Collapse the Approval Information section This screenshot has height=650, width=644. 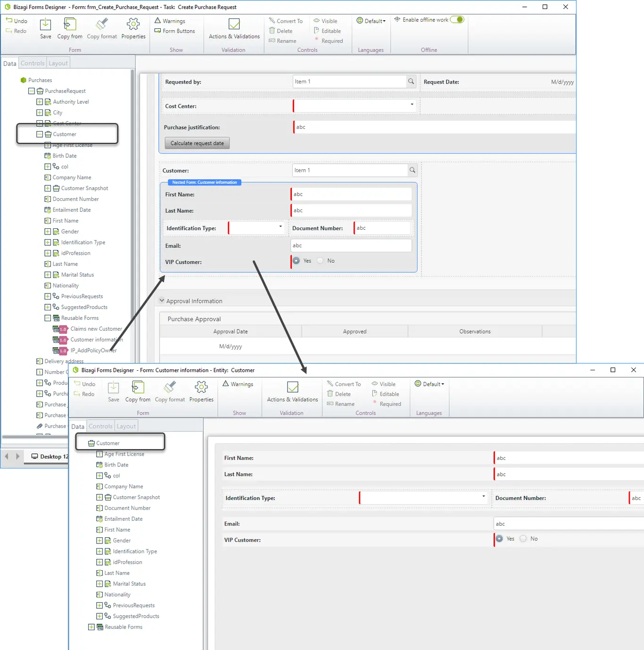coord(162,300)
